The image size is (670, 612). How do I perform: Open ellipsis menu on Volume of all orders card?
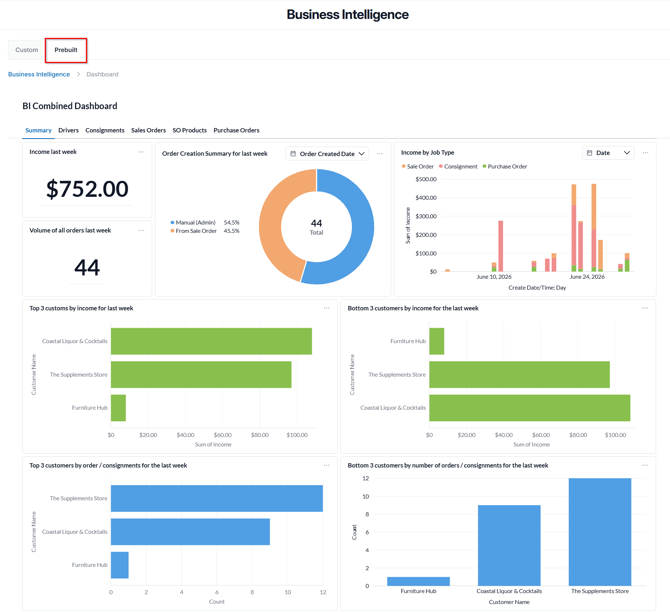(x=141, y=231)
